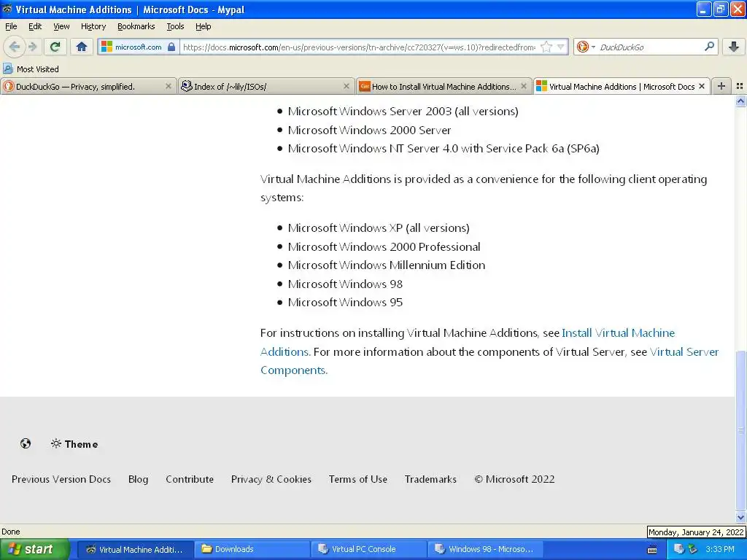Switch to Windows 98 - Microsoft taskbar window
The height and width of the screenshot is (560, 747).
tap(485, 549)
